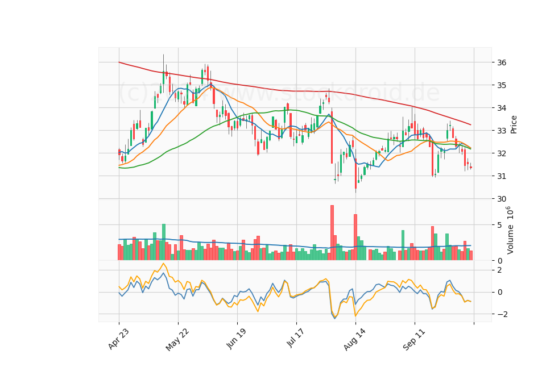The width and height of the screenshot is (546, 392).
Task: Click the price tick label 31
Action: tap(502, 176)
